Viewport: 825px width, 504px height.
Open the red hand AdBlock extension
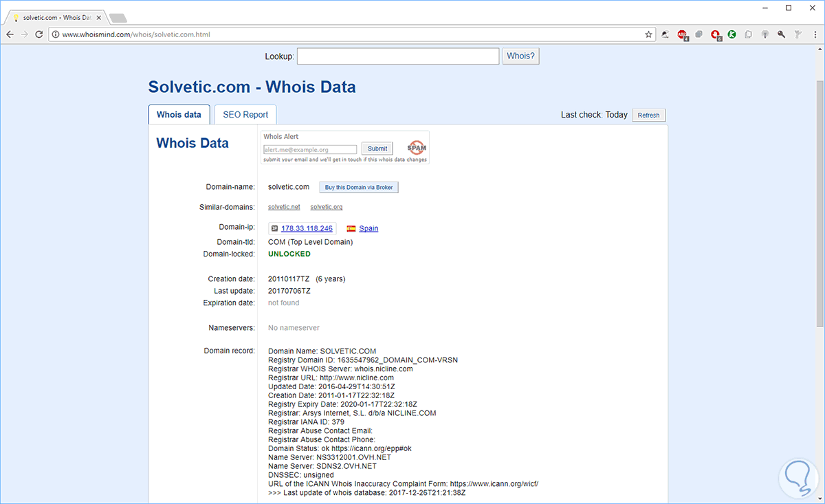tap(716, 34)
